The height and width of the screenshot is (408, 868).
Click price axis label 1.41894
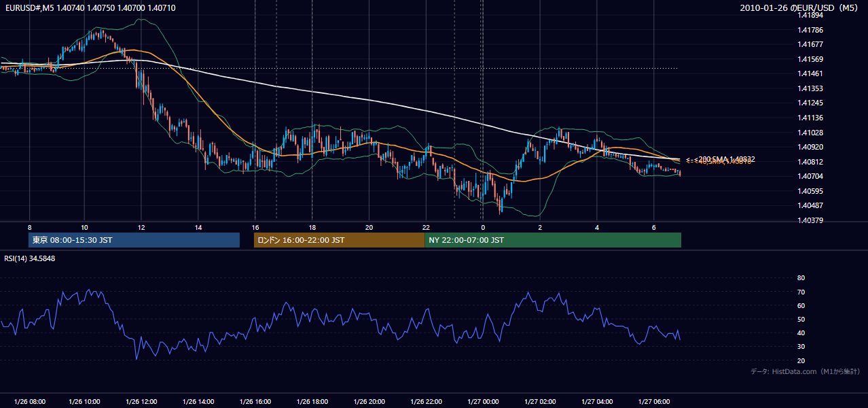coord(810,15)
